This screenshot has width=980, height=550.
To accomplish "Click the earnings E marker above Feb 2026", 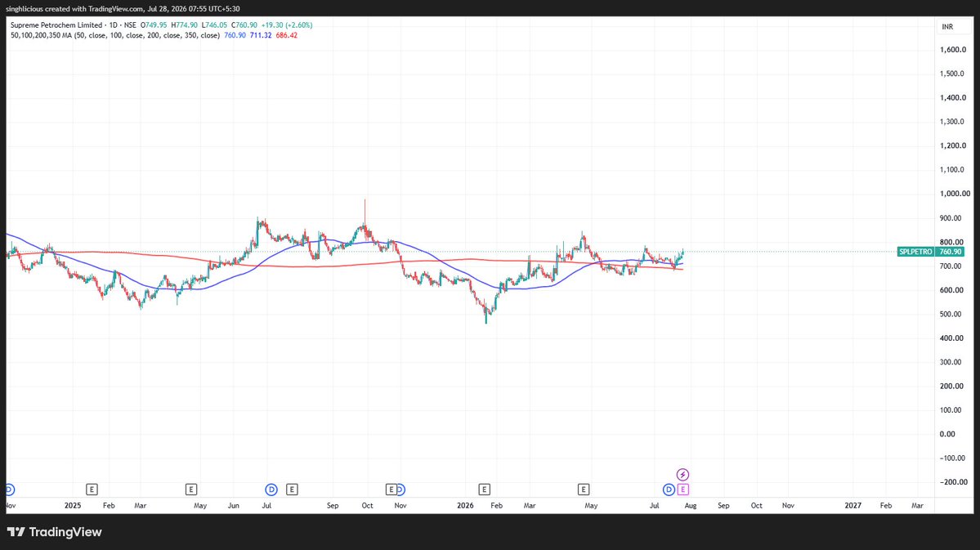I will pyautogui.click(x=485, y=490).
